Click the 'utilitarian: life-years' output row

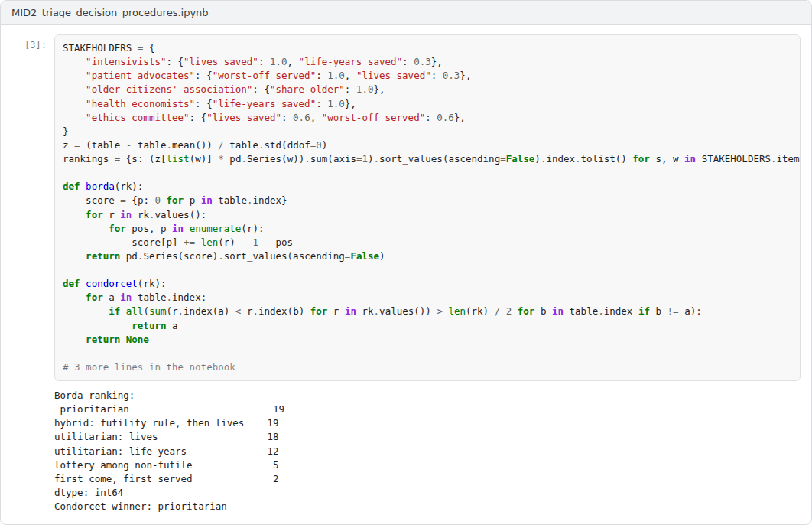(167, 452)
